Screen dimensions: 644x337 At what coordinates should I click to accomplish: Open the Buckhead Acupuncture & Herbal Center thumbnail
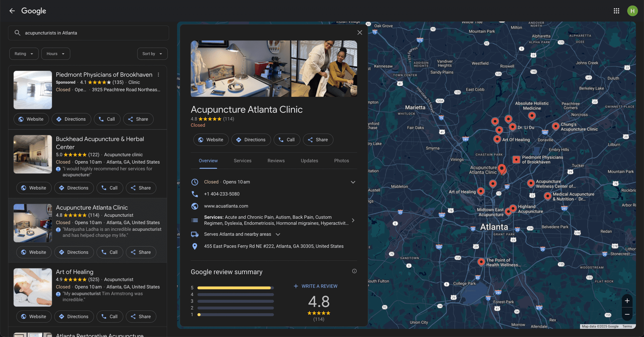click(x=33, y=154)
